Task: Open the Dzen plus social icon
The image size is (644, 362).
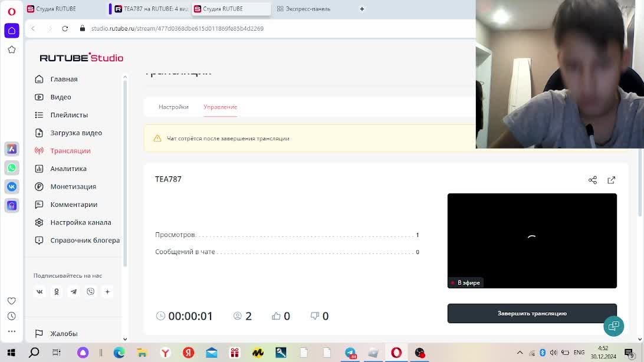Action: coord(107,292)
